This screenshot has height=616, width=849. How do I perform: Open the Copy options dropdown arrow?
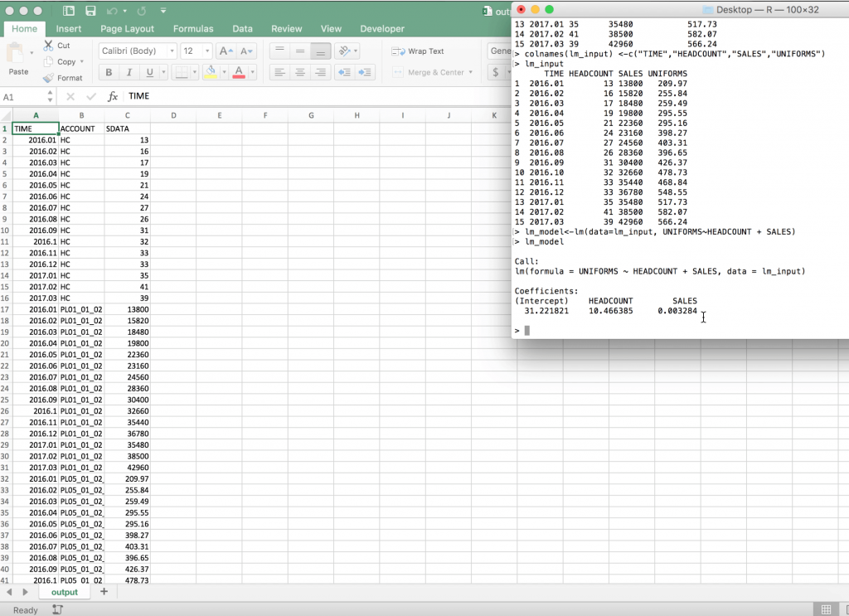[x=82, y=61]
